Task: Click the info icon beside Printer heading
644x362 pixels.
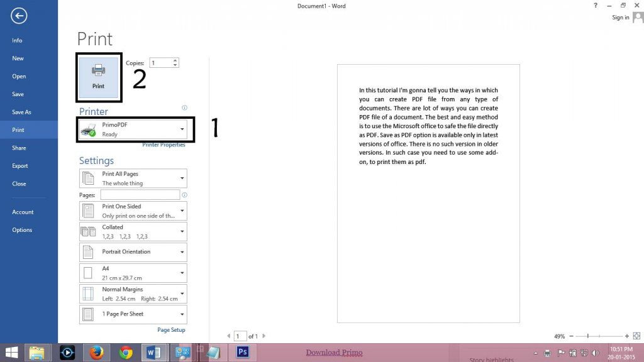Action: click(184, 107)
